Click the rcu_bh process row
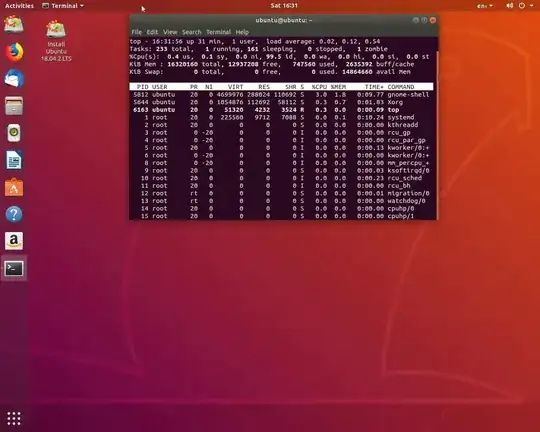 coord(281,185)
